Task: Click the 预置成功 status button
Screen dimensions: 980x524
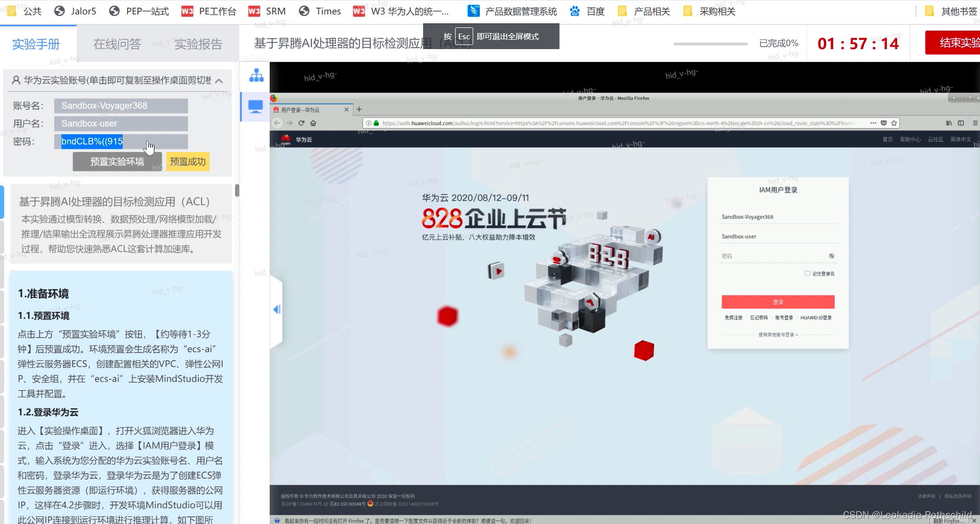Action: coord(188,162)
